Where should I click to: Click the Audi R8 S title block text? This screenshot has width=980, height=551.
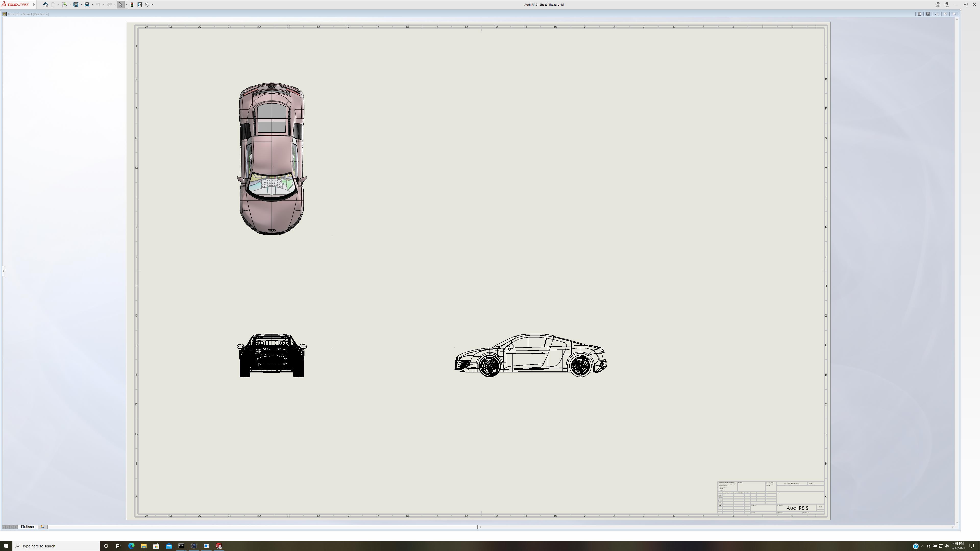point(797,508)
